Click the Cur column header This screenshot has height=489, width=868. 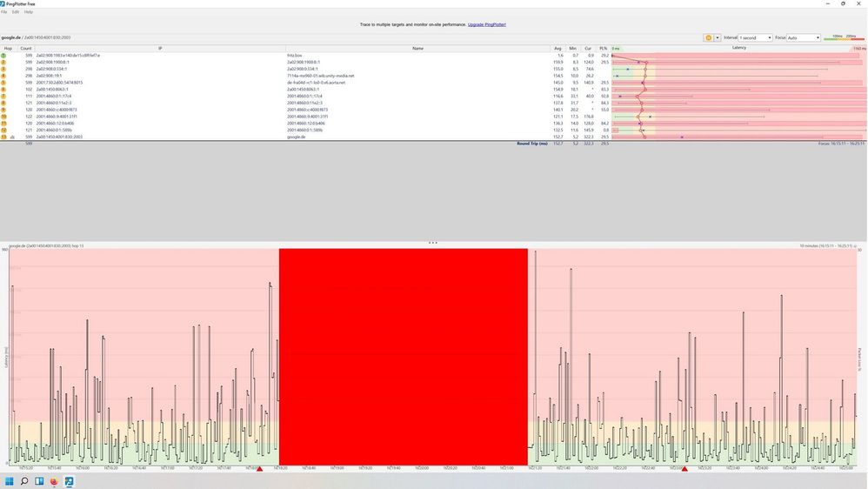click(x=588, y=48)
